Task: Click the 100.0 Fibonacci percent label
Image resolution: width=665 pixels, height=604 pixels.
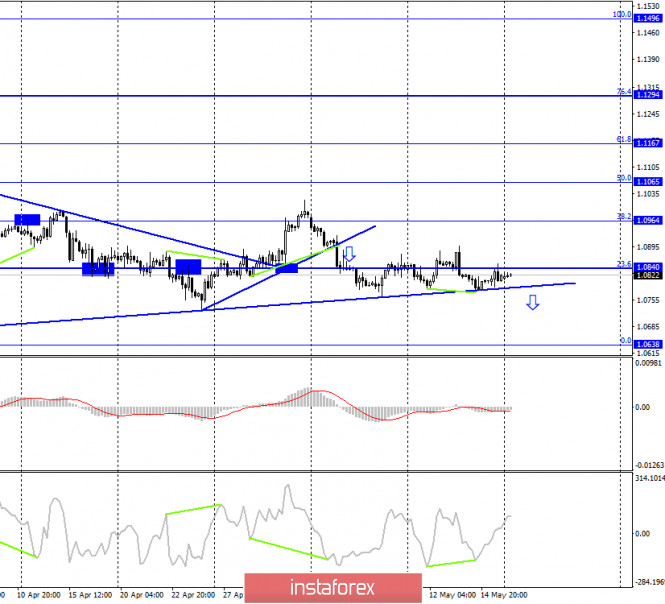Action: (x=621, y=15)
